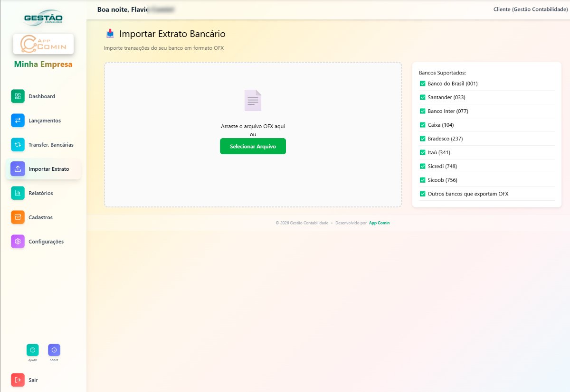Image resolution: width=570 pixels, height=392 pixels.
Task: Click the Banco do Brasil (001) checkbox
Action: [x=423, y=84]
